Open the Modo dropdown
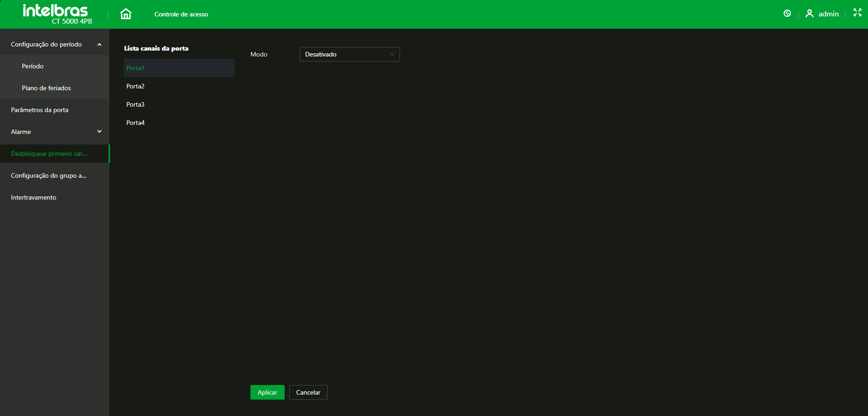This screenshot has width=868, height=416. (349, 54)
